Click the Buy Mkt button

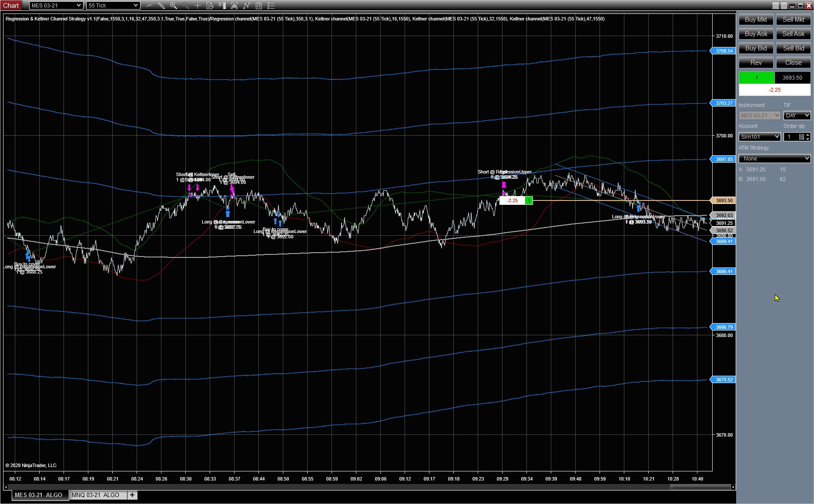(756, 20)
